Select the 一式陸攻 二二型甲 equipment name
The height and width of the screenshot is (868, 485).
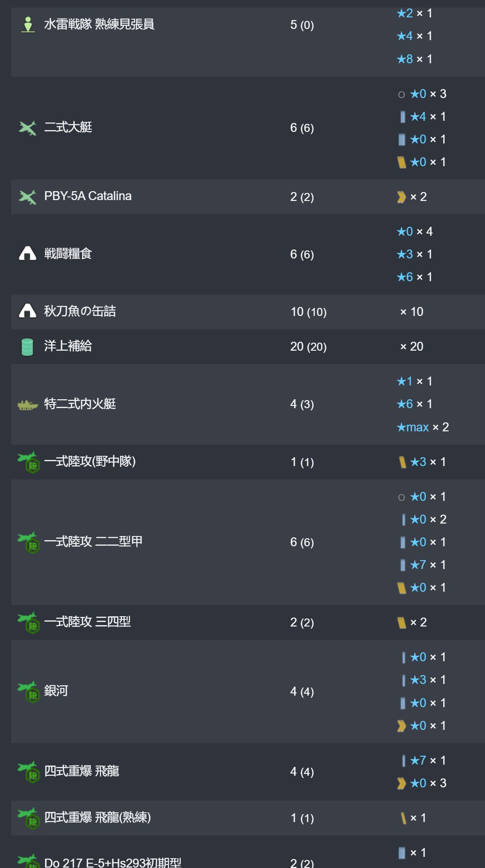click(93, 541)
